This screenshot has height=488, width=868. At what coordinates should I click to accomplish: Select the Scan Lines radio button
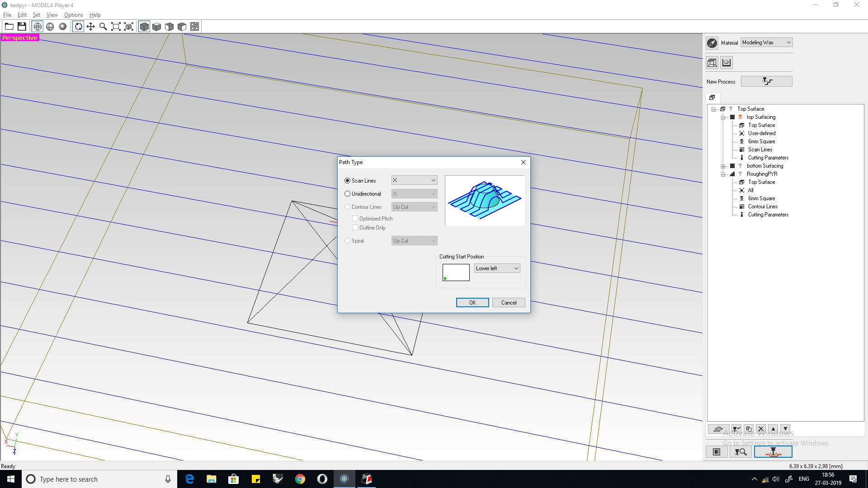348,181
